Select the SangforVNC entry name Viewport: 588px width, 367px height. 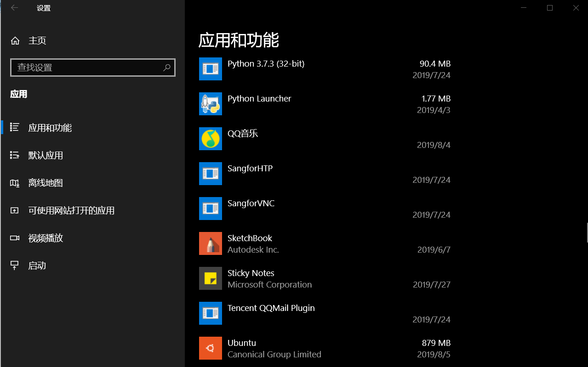251,203
